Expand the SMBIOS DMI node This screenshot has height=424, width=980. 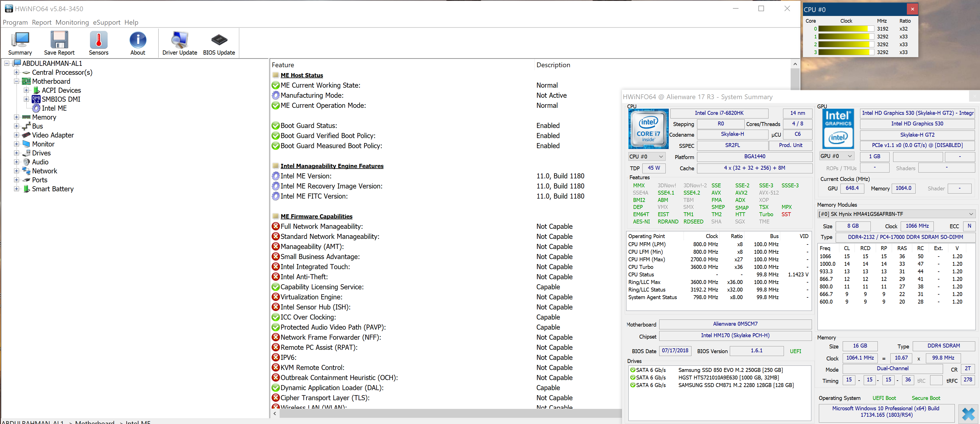click(26, 99)
